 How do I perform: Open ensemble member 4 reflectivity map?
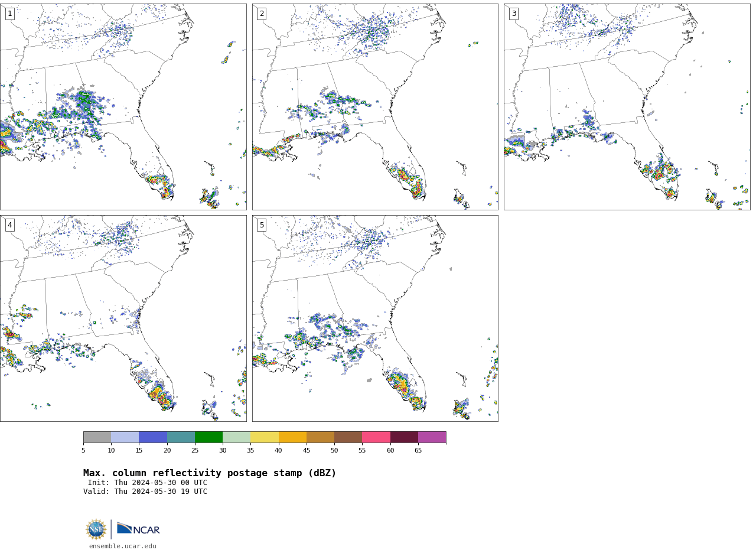(x=123, y=318)
